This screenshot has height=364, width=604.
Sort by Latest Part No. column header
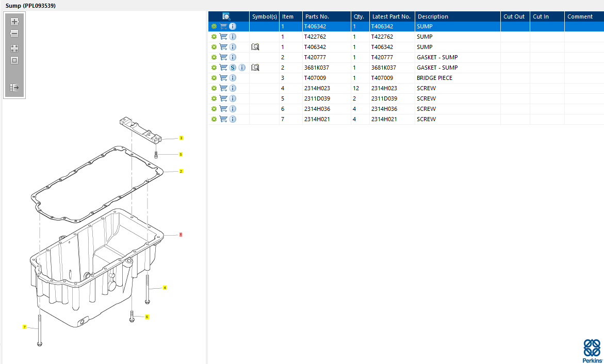coord(392,16)
